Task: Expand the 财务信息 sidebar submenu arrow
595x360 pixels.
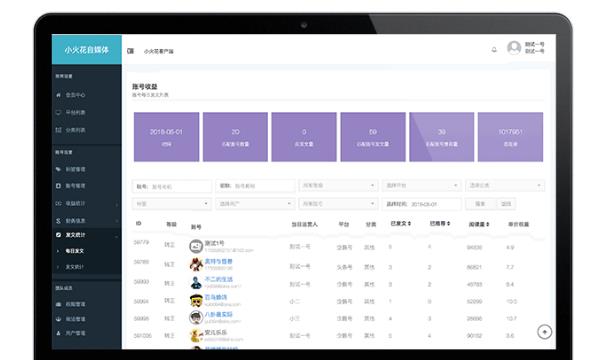Action: pyautogui.click(x=116, y=221)
